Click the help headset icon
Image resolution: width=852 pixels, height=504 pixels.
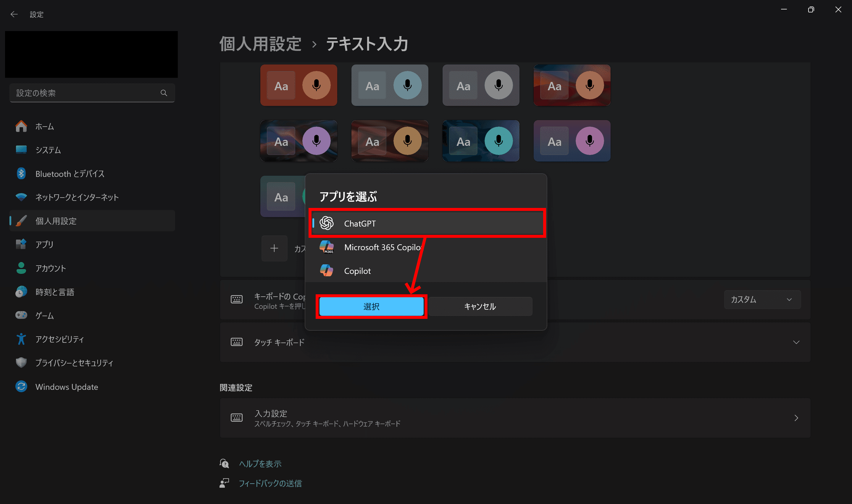click(224, 463)
